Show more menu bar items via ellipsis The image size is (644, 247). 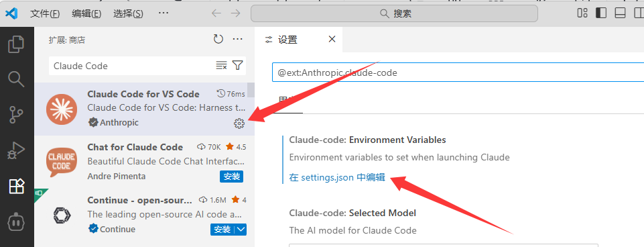[163, 13]
